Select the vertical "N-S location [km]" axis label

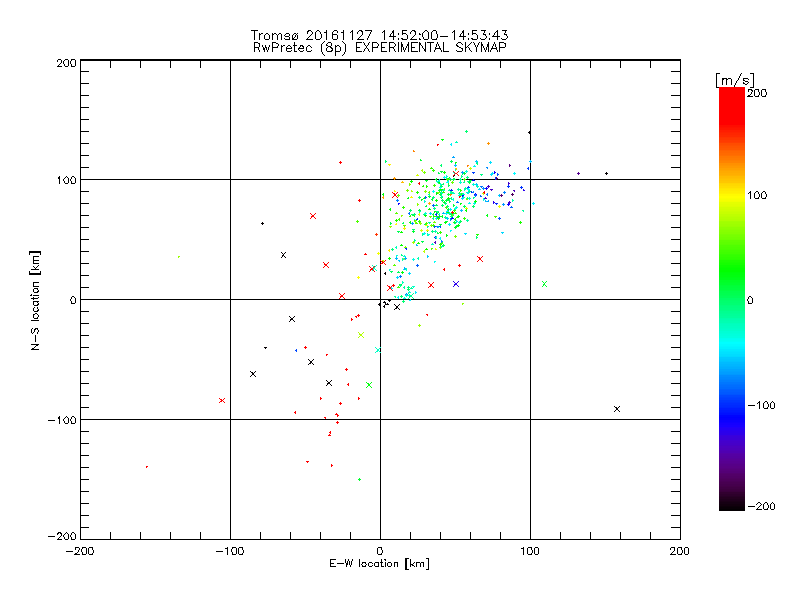35,300
